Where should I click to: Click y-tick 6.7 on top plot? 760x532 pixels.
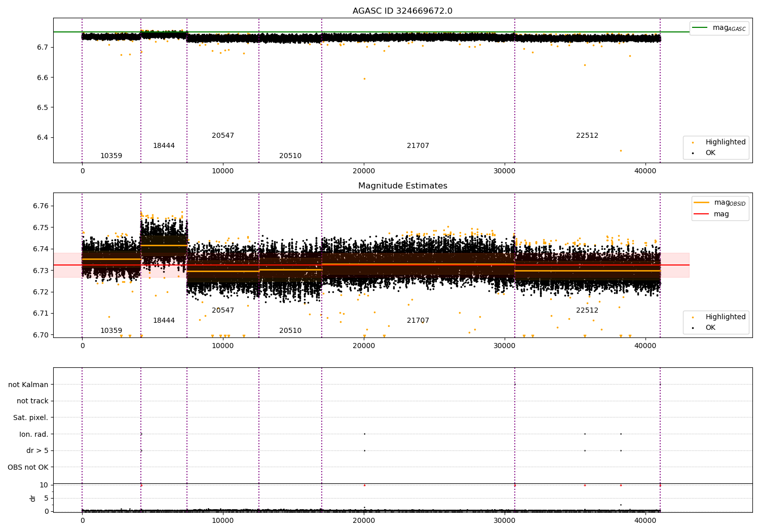(43, 48)
